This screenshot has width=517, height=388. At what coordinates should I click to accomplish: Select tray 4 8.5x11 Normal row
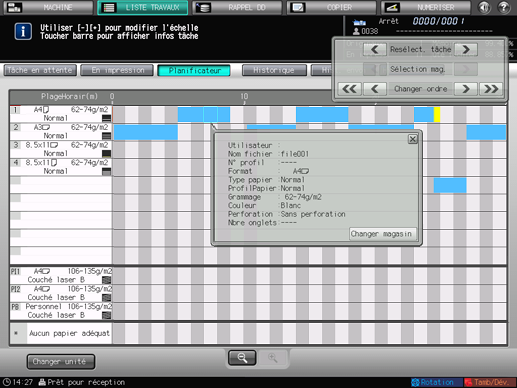(x=61, y=167)
